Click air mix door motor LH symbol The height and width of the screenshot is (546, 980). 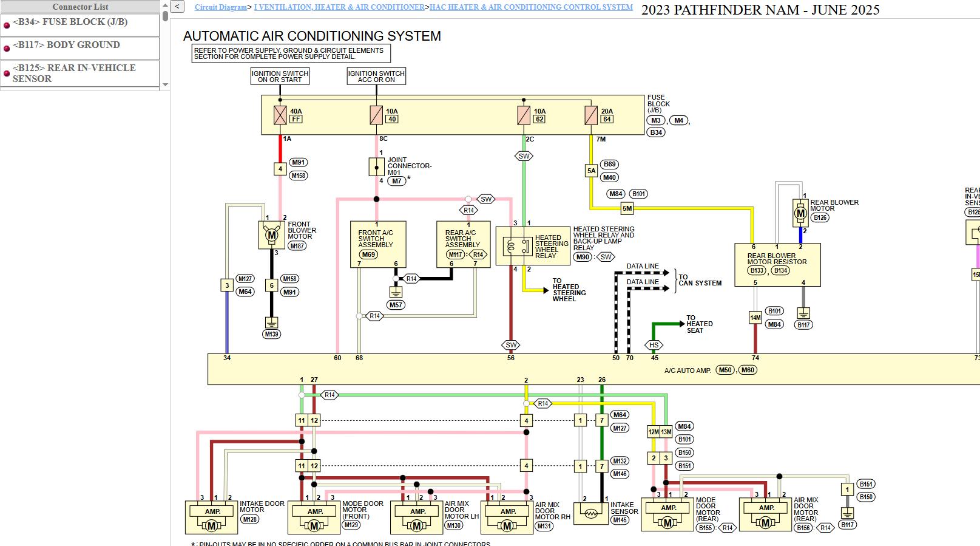point(417,518)
